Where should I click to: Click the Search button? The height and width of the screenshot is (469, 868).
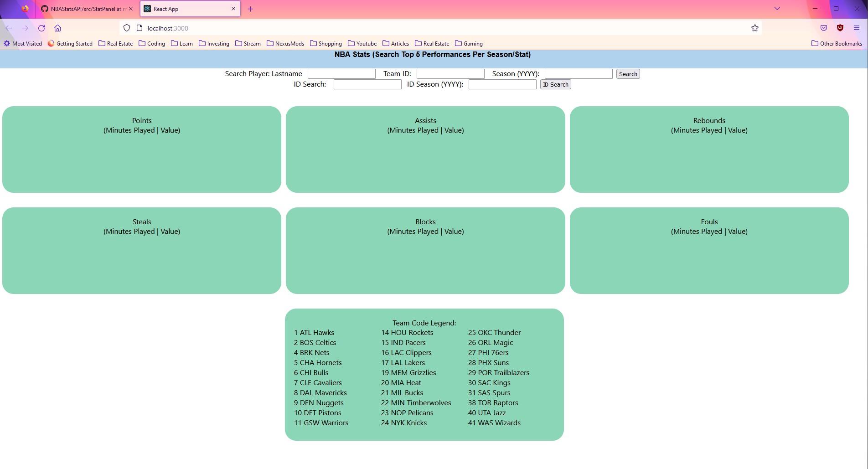(x=628, y=73)
